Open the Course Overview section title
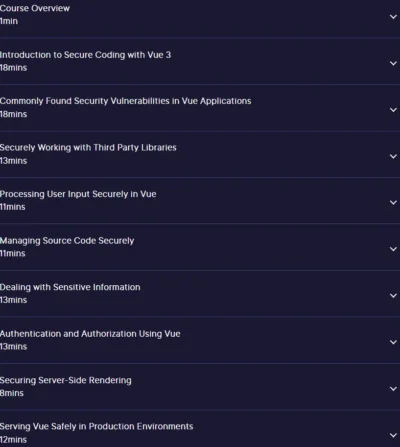400x447 pixels. point(35,8)
